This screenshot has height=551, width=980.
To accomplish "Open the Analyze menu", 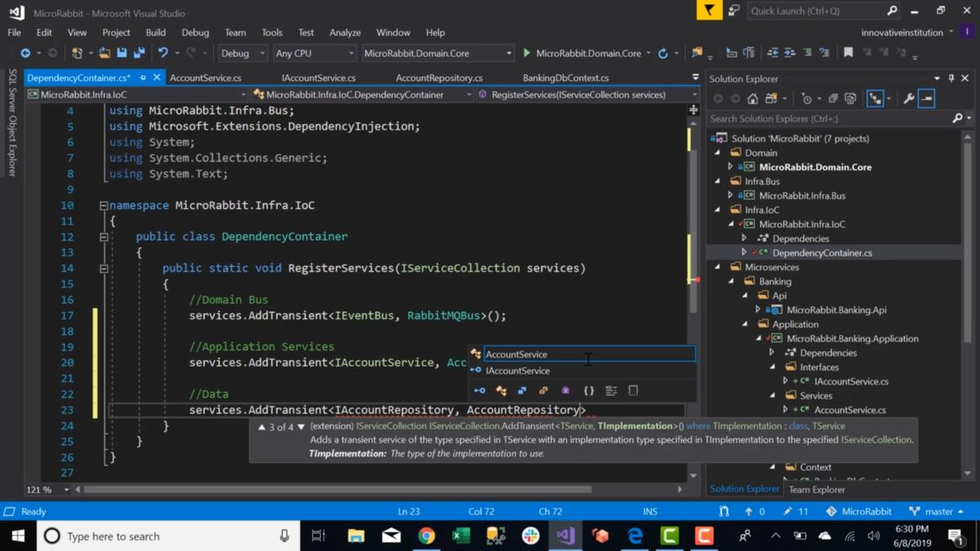I will [x=345, y=33].
